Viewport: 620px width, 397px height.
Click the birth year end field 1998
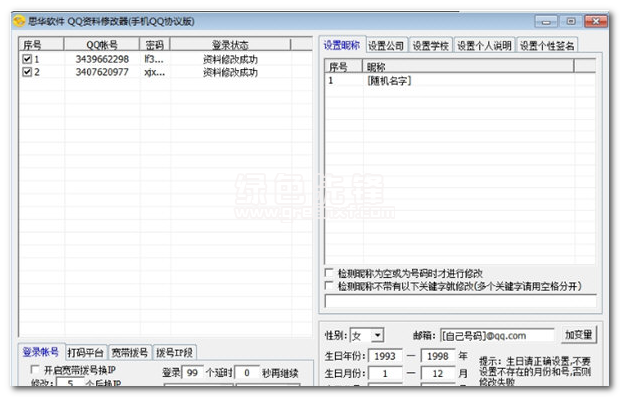[438, 356]
